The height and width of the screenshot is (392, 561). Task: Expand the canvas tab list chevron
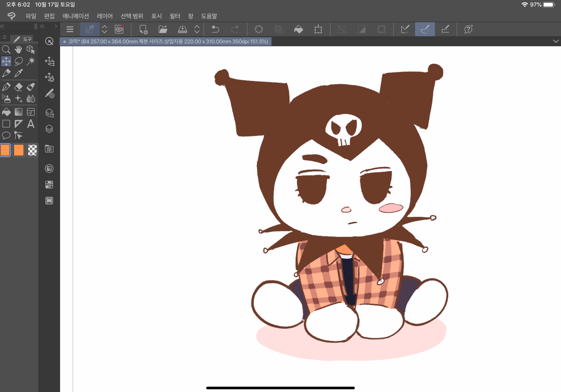(x=556, y=41)
